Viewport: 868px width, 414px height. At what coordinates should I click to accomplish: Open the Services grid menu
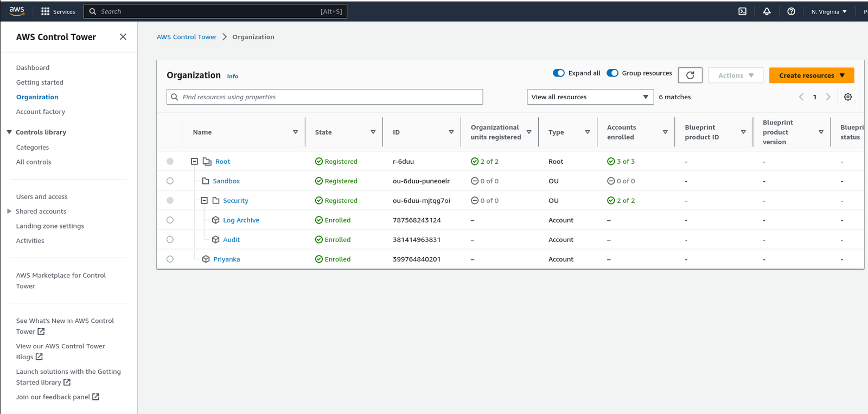pos(58,11)
